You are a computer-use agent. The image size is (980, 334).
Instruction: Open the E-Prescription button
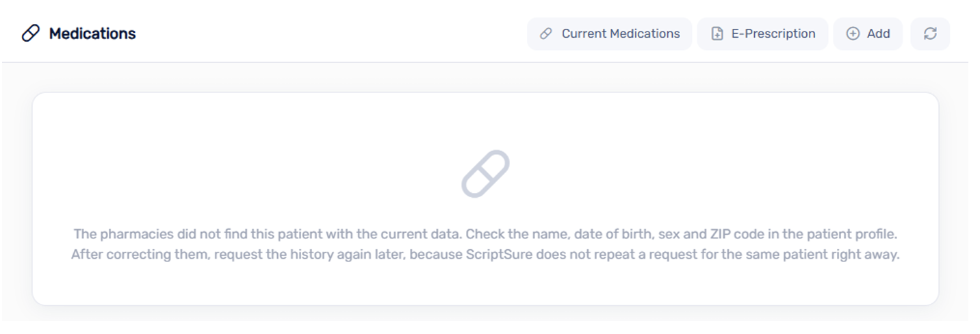pos(762,34)
